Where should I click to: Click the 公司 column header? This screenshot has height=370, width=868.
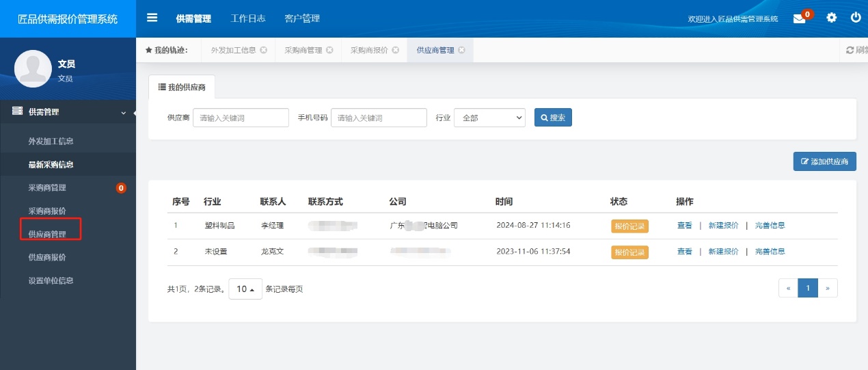[x=398, y=202]
